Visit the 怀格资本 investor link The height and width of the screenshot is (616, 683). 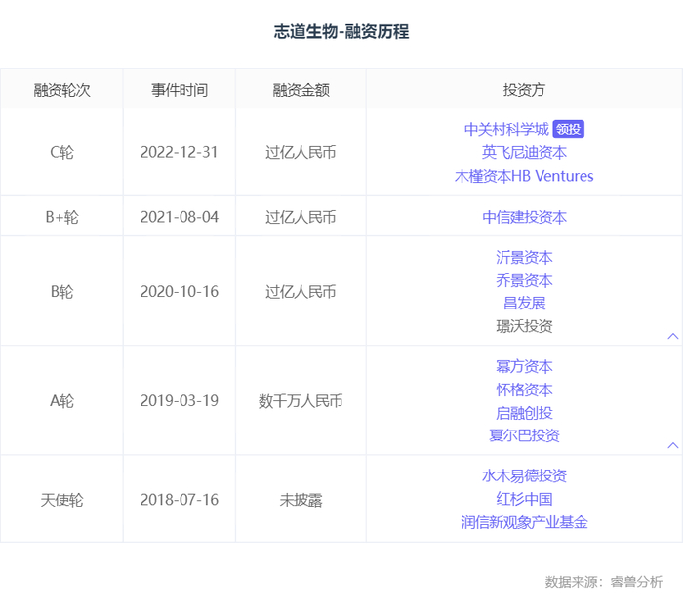click(x=524, y=390)
